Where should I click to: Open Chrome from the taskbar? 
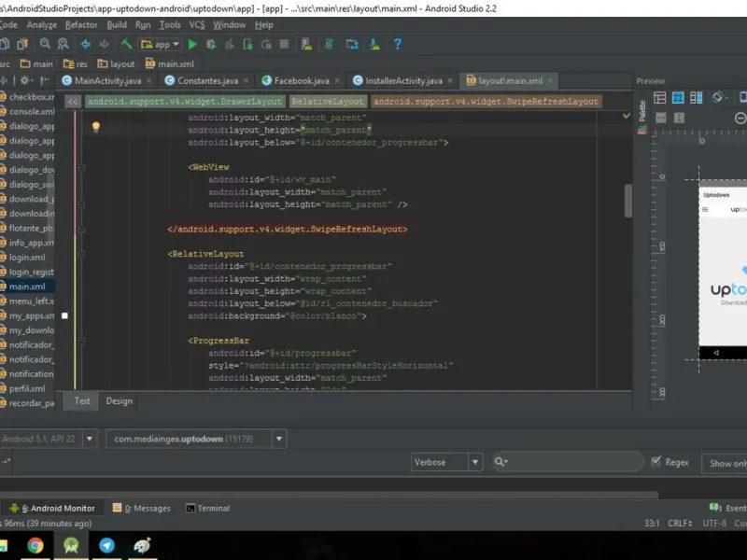(35, 545)
